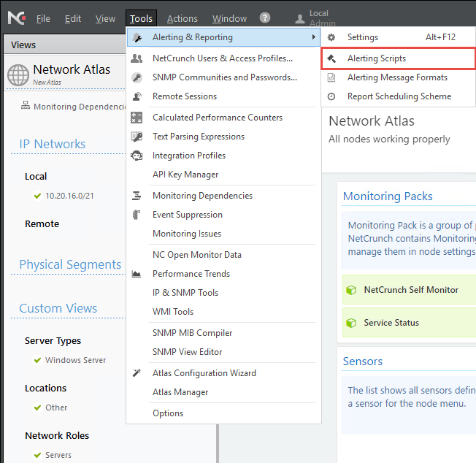
Task: Click the Text Parsing Expressions icon
Action: pos(137,137)
